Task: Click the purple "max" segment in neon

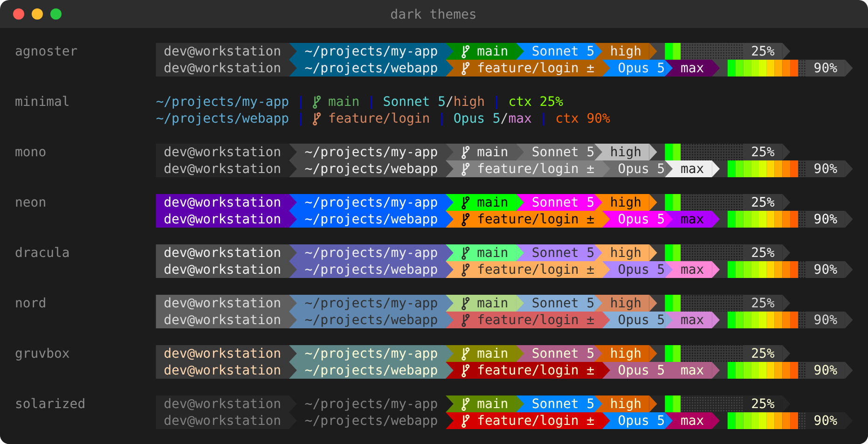Action: point(692,219)
